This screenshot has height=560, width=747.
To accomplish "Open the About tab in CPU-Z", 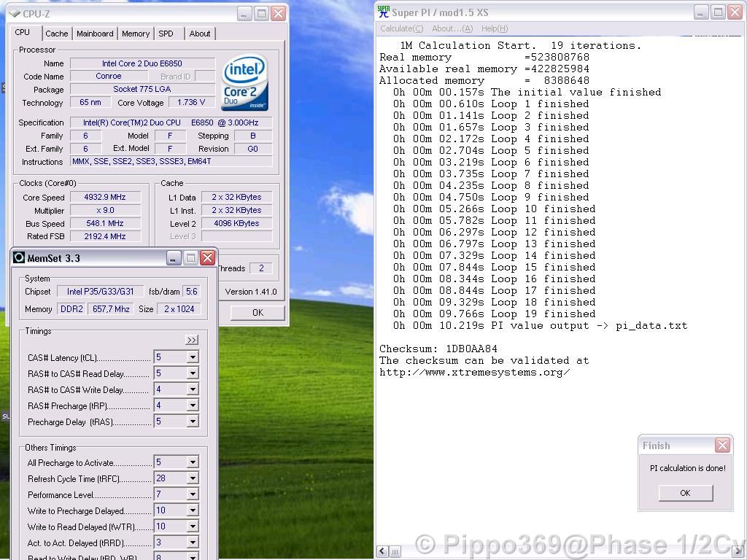I will click(x=200, y=34).
